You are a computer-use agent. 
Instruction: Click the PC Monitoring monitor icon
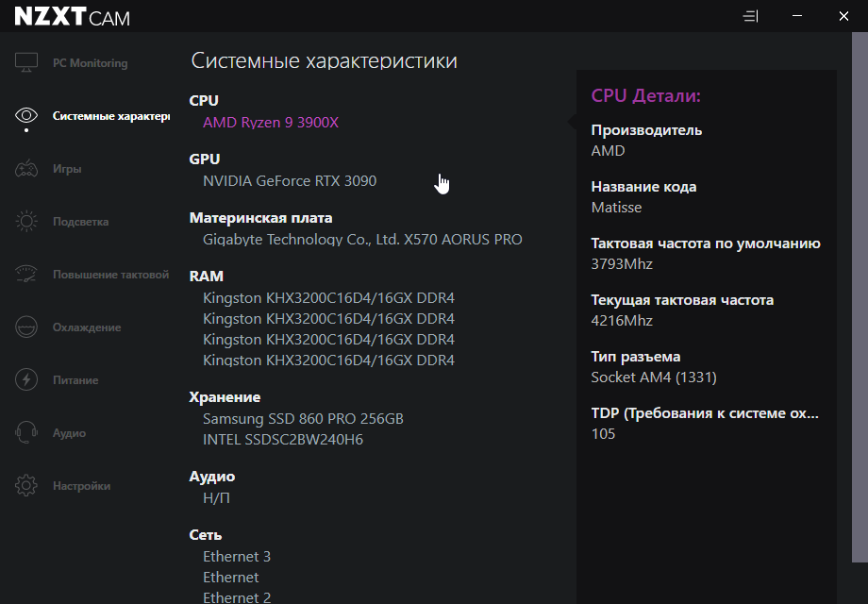pos(26,63)
